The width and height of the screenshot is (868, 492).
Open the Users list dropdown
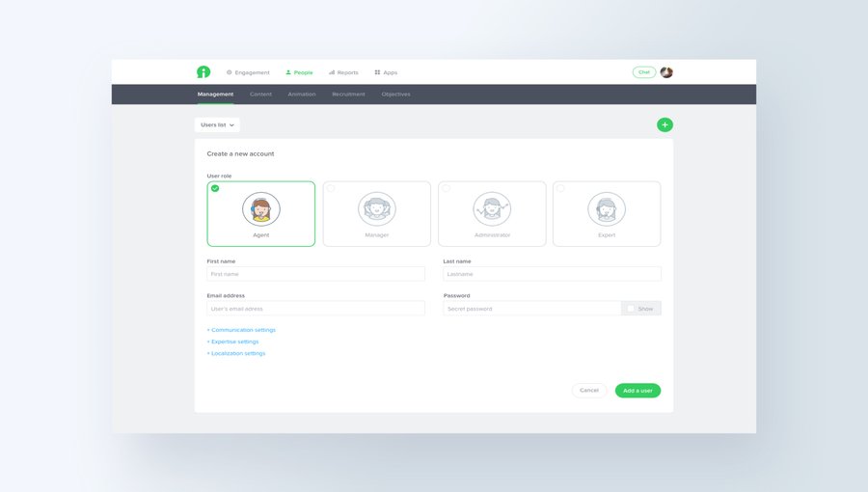point(217,125)
